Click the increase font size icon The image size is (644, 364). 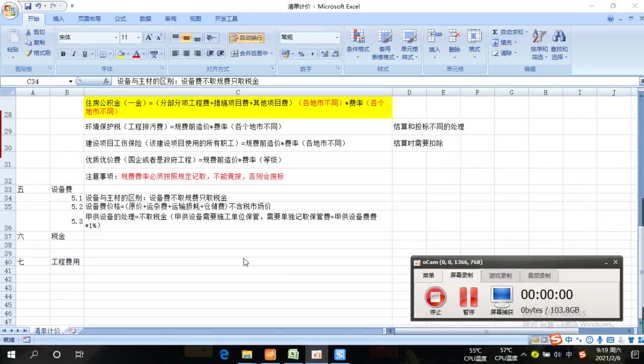tap(149, 37)
